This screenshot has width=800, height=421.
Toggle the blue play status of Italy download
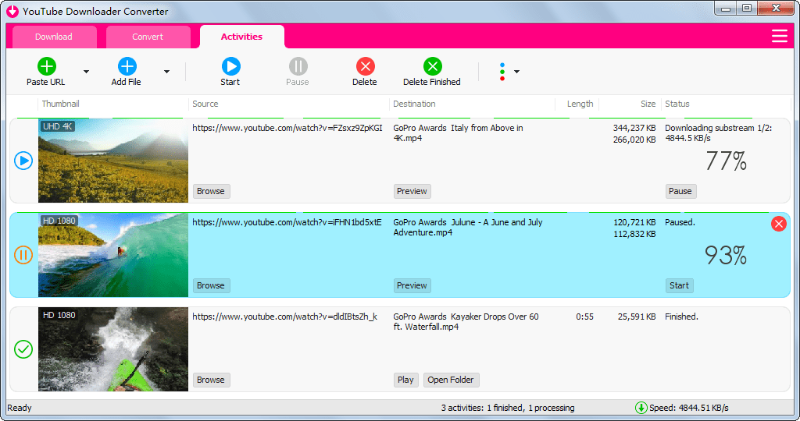tap(23, 161)
